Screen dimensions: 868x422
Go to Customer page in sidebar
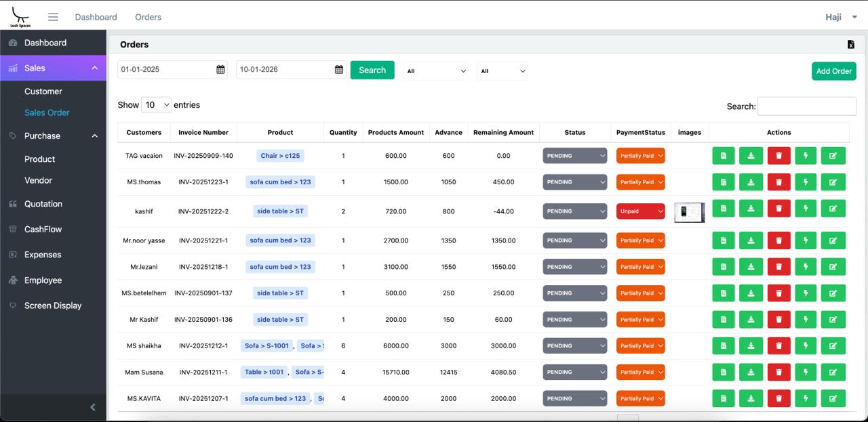[x=43, y=91]
